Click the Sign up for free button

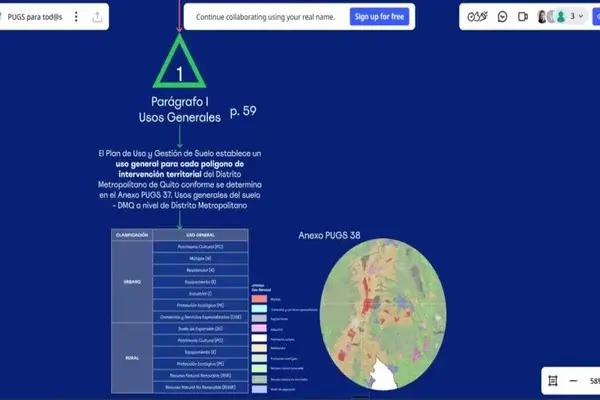tap(379, 17)
